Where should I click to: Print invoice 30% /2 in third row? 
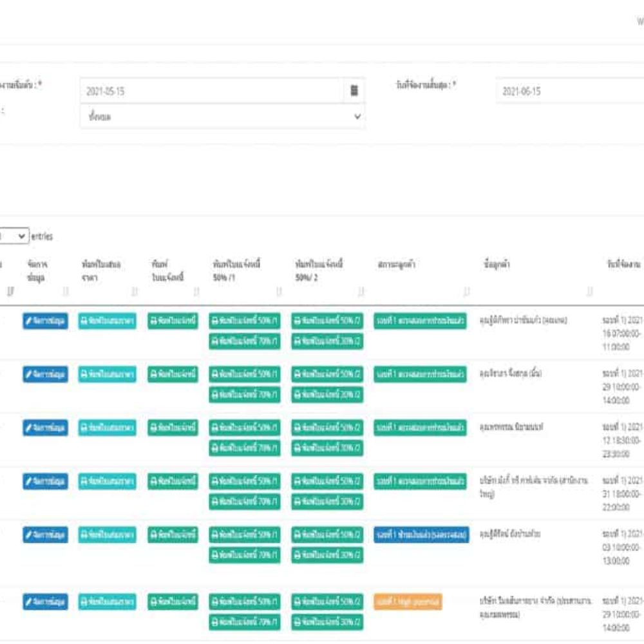(327, 448)
